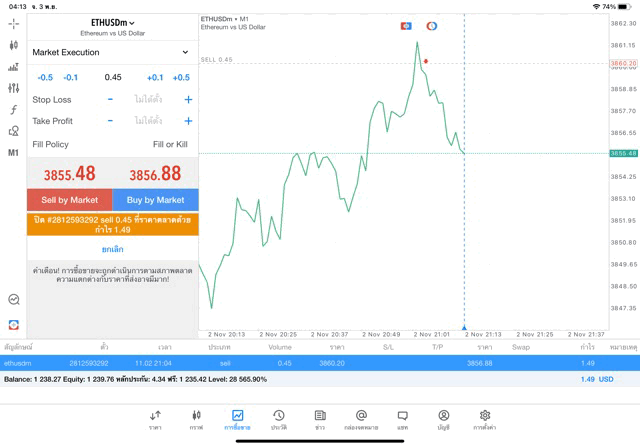
Task: Increase Stop Loss with plus button
Action: 188,100
